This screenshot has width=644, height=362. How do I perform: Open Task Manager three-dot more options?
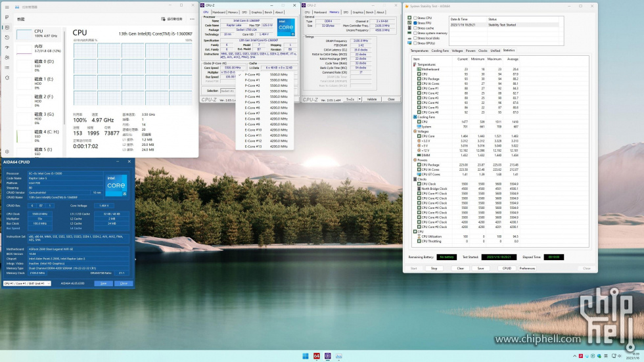click(192, 19)
